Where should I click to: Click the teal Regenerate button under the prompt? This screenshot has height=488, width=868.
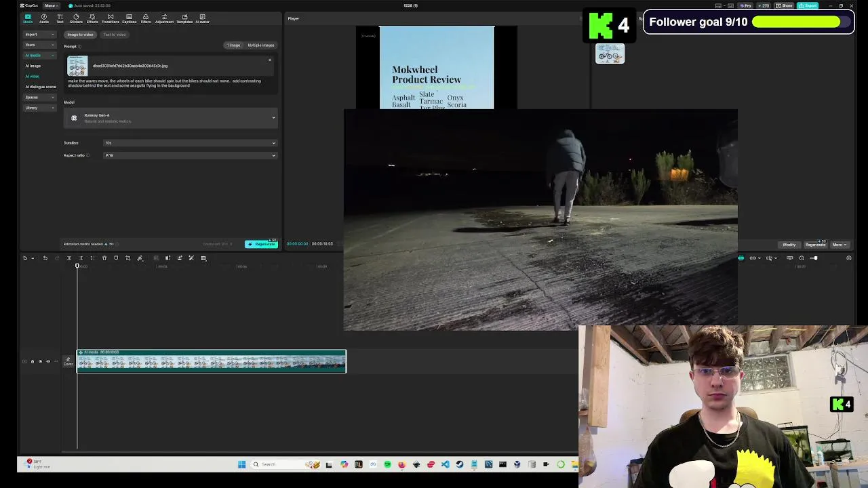tap(262, 244)
